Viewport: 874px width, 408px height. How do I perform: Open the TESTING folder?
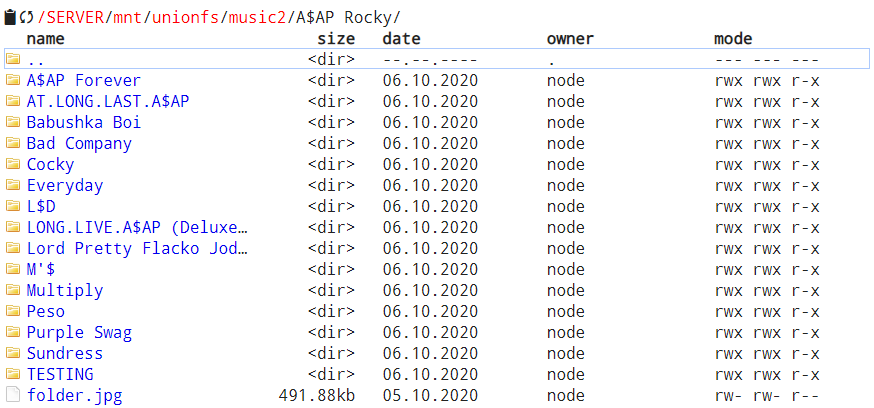[60, 374]
